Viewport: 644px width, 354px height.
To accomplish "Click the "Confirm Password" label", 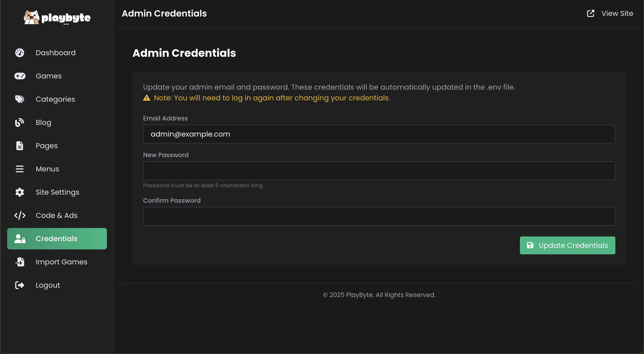I will point(172,200).
